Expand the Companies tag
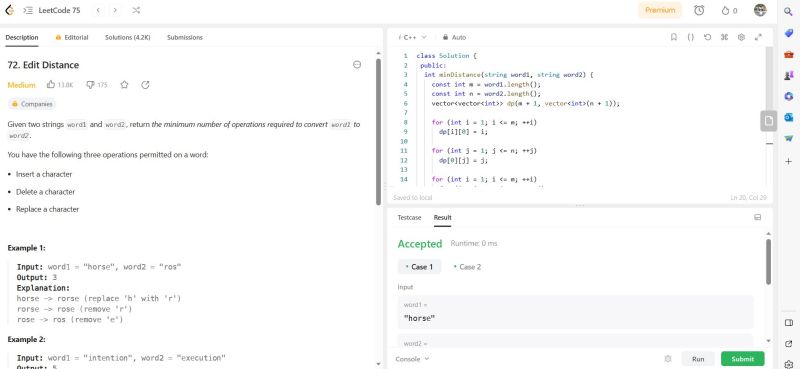This screenshot has height=369, width=800. 32,104
